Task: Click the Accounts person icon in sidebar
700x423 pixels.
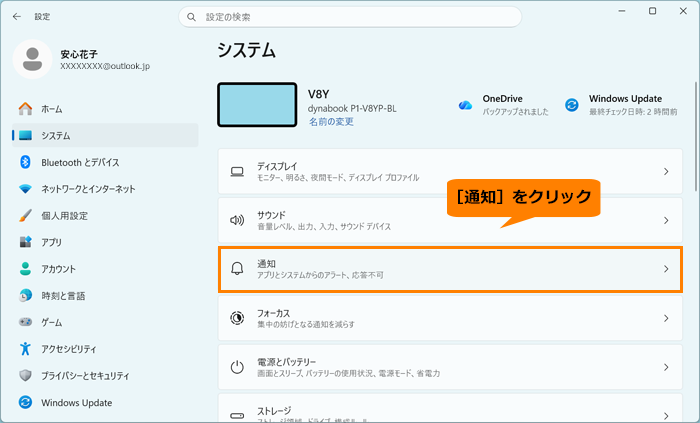Action: 25,269
